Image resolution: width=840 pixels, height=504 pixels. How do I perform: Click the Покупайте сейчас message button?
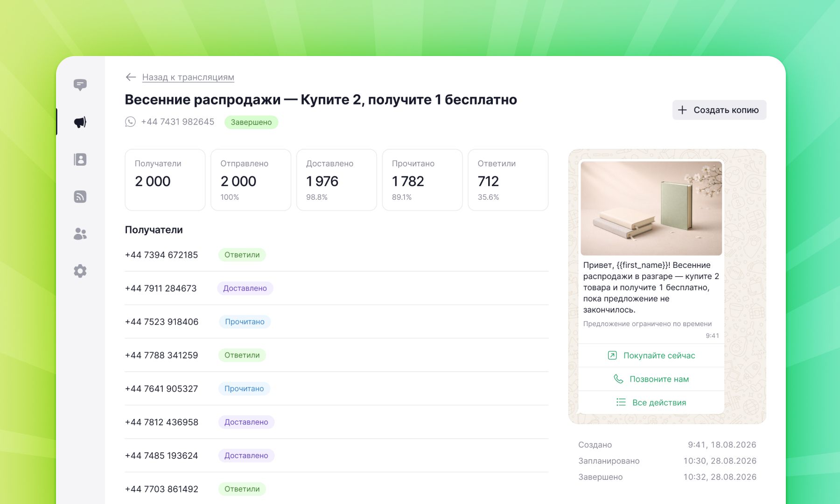click(651, 356)
